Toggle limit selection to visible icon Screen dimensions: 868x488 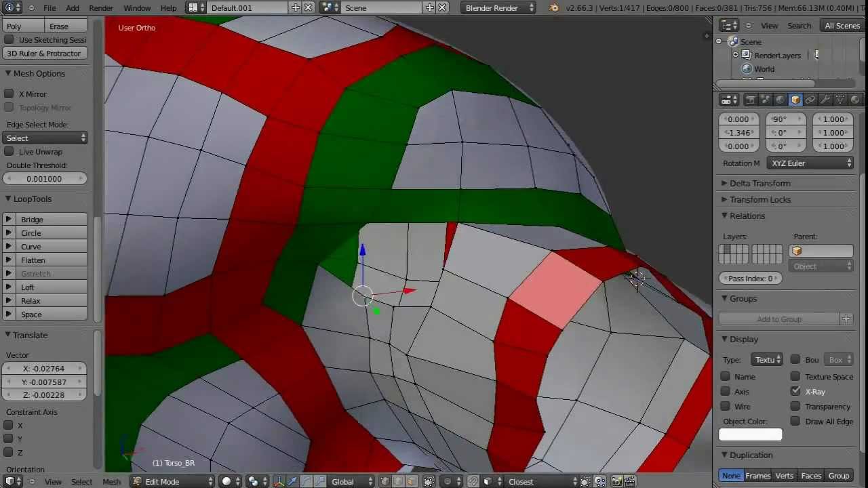pos(429,481)
